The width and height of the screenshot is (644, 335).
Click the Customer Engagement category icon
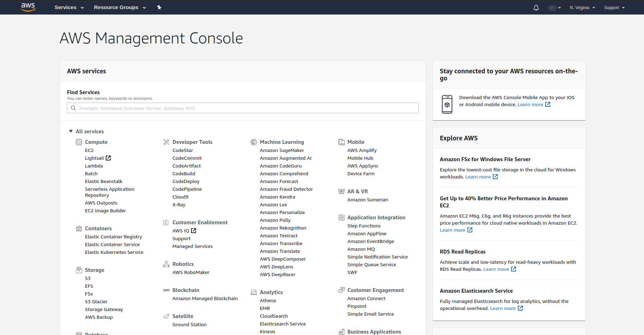click(342, 290)
